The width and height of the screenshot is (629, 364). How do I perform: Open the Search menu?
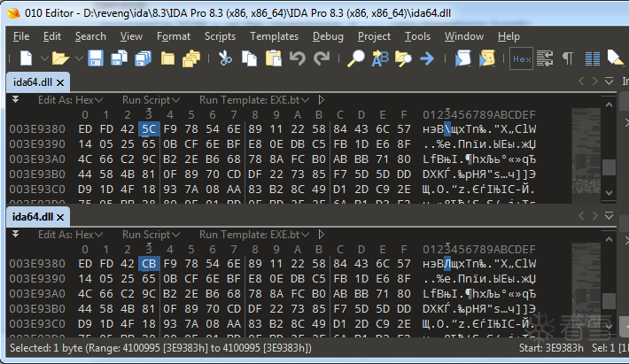90,36
